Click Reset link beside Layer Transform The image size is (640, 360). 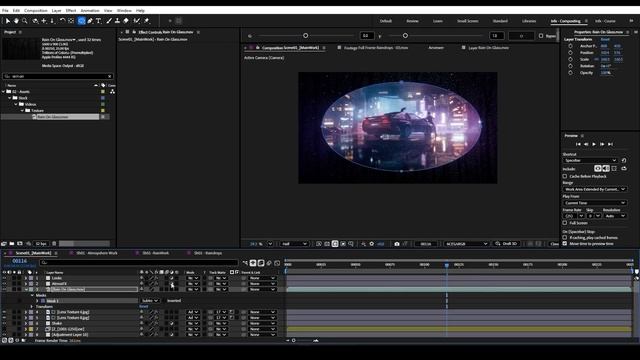605,40
